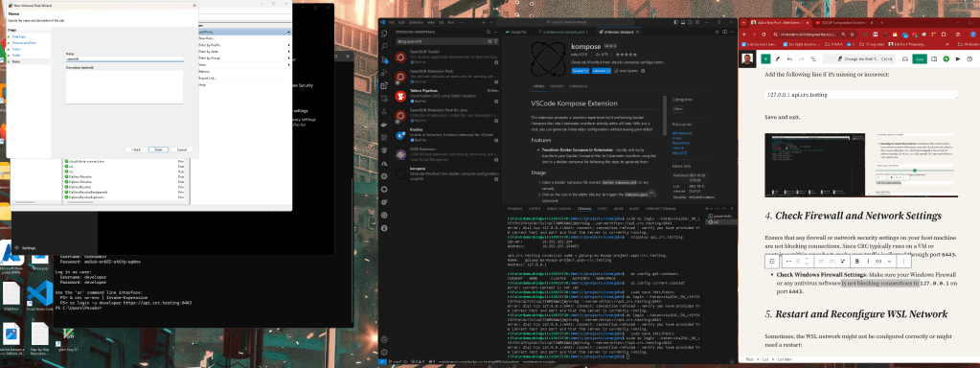Viewport: 980px width, 368px height.
Task: Switch to FEATURES tab of kompose extension
Action: point(557,86)
